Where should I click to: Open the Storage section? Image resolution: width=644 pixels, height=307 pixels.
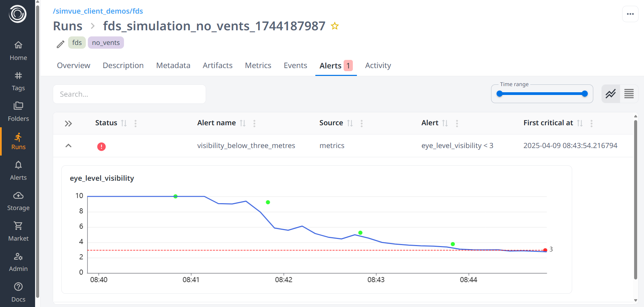tap(18, 201)
